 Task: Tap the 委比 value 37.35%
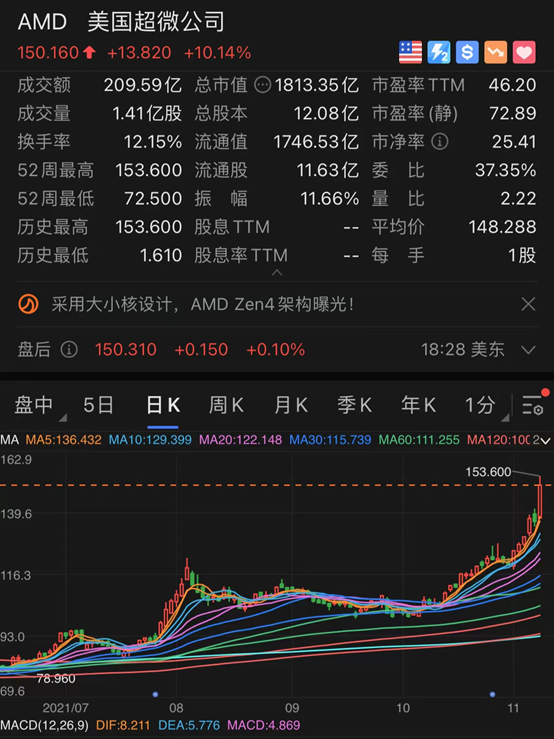coord(505,170)
